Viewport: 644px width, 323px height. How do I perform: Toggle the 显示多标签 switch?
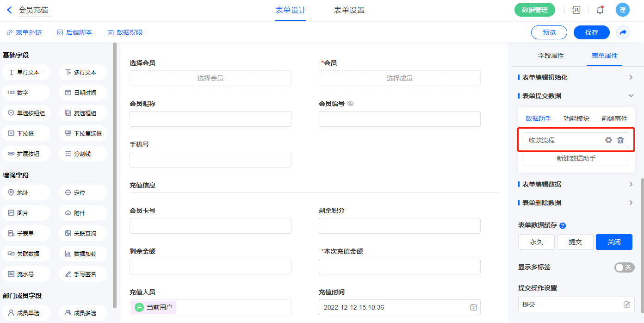[624, 267]
